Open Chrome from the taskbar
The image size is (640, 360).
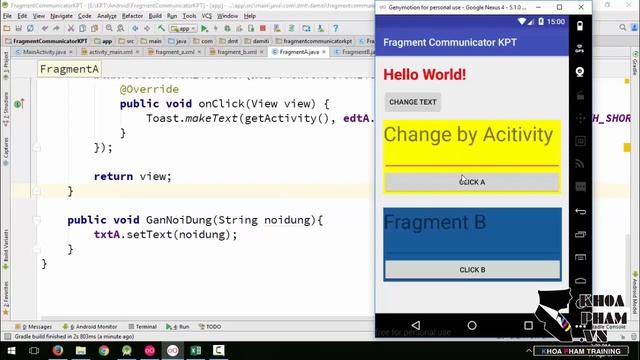(x=104, y=351)
